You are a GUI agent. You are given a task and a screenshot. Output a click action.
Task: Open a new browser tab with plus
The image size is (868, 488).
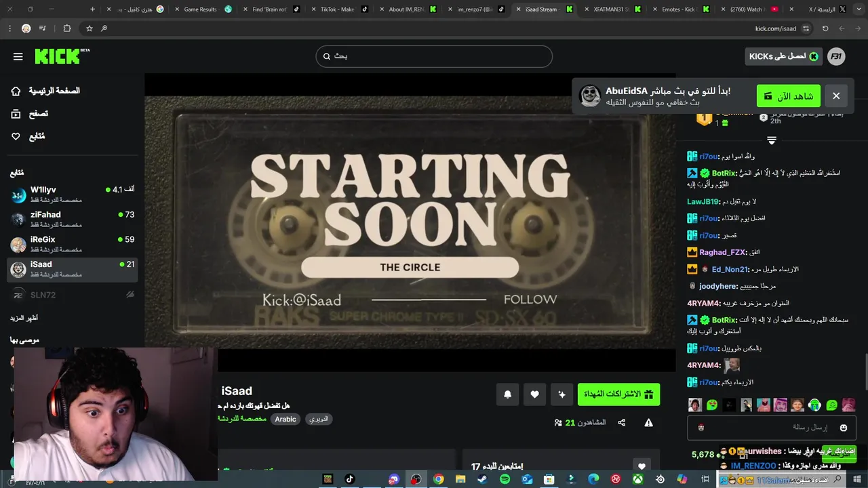click(92, 9)
